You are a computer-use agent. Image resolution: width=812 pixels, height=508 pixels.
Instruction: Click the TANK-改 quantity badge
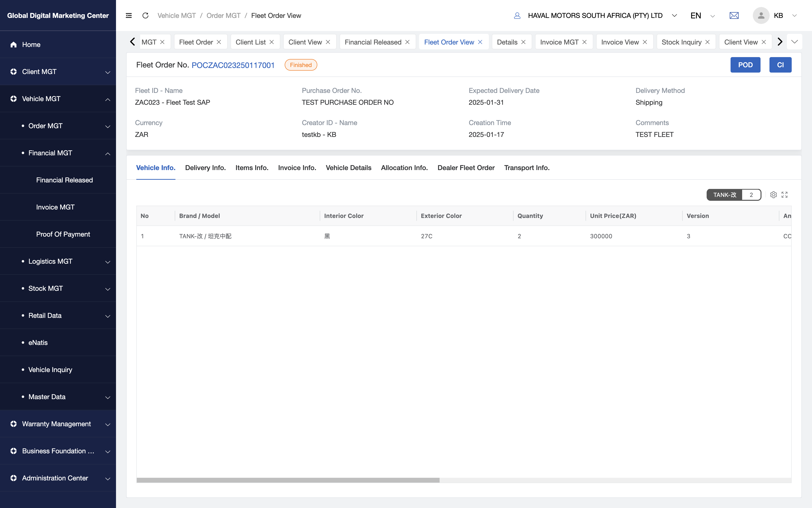(x=734, y=195)
